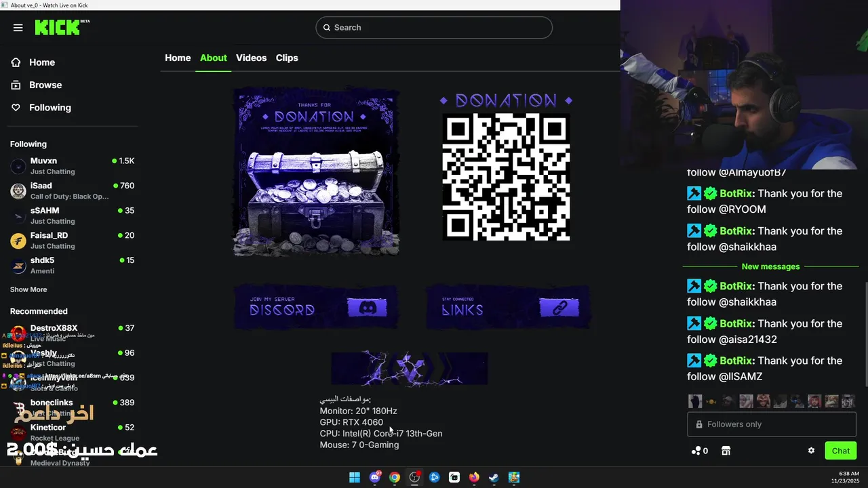The height and width of the screenshot is (488, 868).
Task: Open Discord from the taskbar
Action: coord(375,477)
